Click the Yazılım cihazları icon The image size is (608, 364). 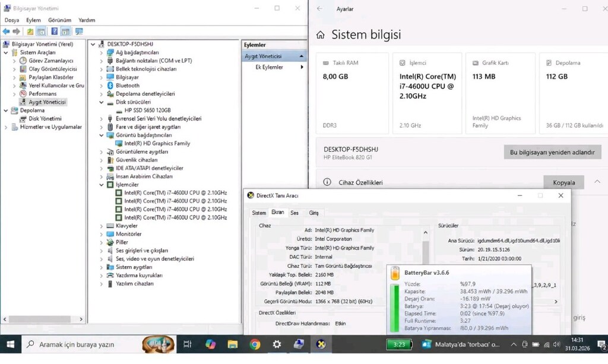click(x=110, y=284)
